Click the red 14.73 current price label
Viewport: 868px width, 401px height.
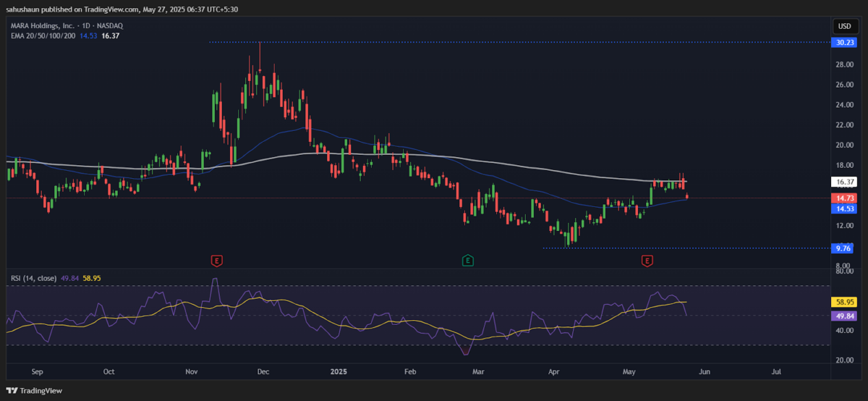pos(843,198)
